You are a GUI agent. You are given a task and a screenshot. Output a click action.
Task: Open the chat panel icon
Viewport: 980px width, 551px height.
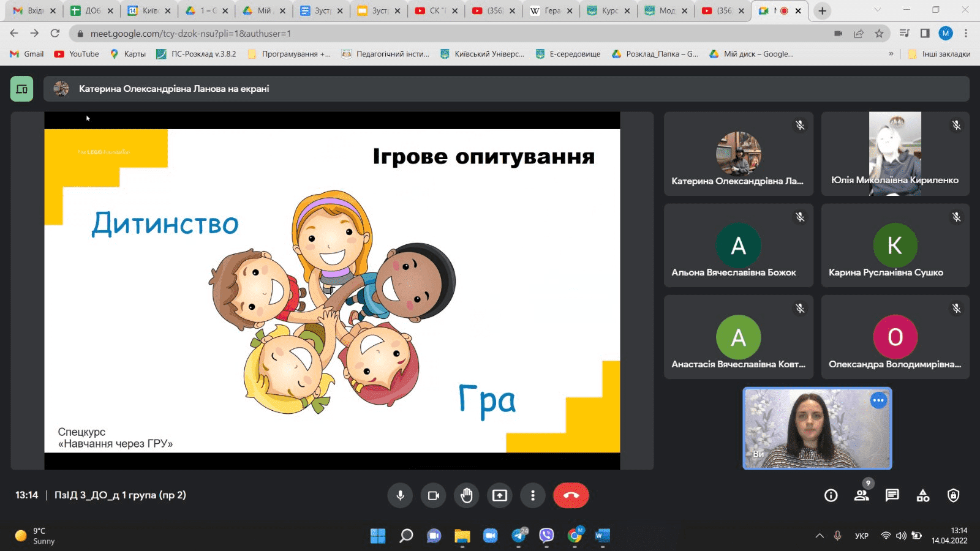click(x=892, y=495)
